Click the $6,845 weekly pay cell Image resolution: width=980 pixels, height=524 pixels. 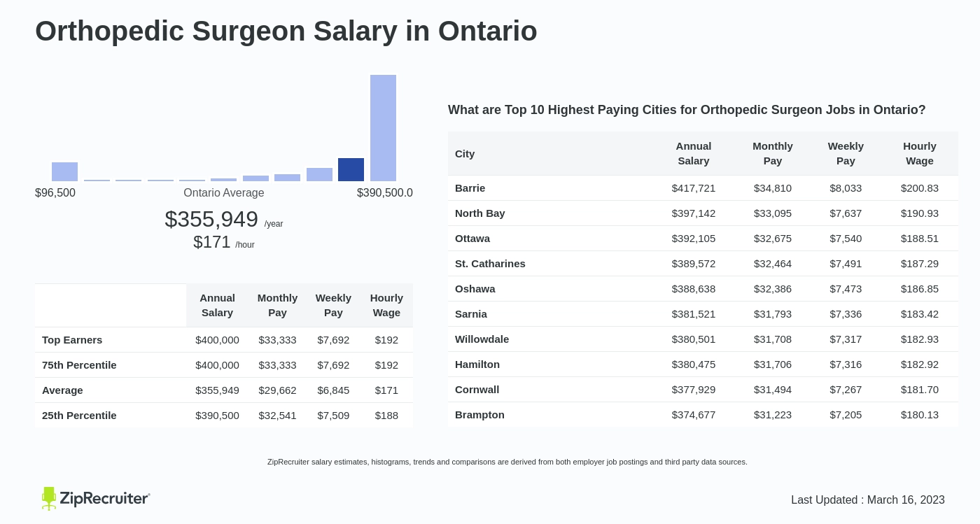pos(333,390)
